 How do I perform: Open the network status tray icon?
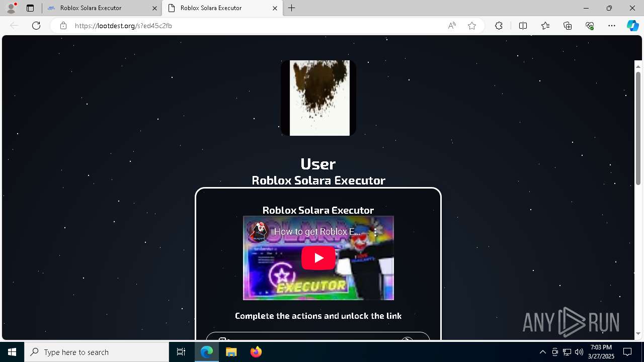(x=567, y=352)
